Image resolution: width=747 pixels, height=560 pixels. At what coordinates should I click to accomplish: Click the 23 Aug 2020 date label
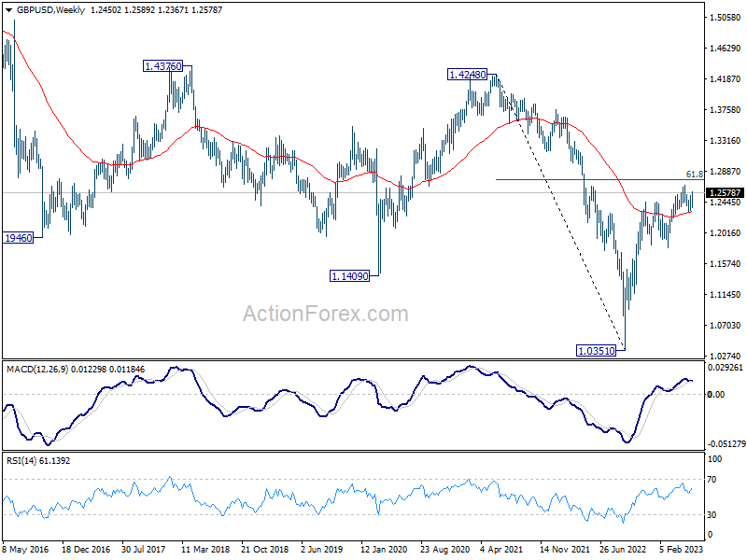[x=445, y=549]
